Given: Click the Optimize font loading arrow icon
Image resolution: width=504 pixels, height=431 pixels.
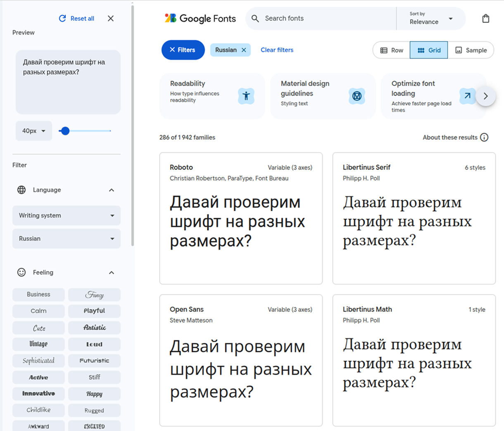Looking at the screenshot, I should click(467, 96).
